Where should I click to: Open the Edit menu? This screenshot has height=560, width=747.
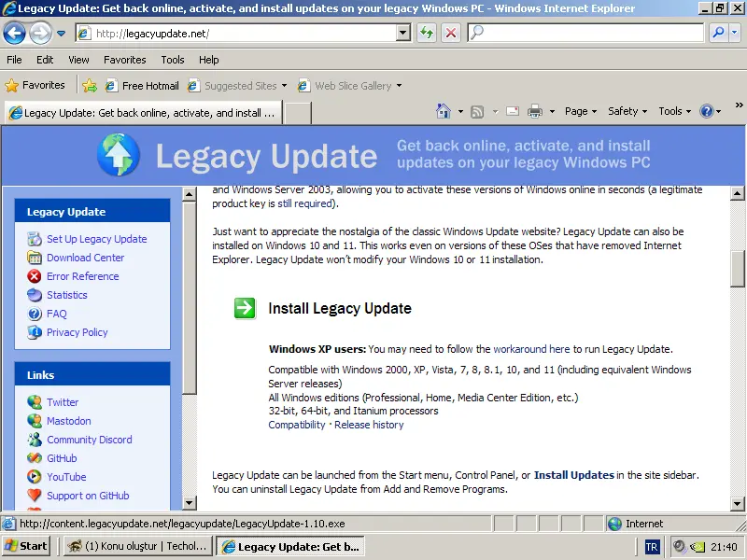tap(45, 60)
